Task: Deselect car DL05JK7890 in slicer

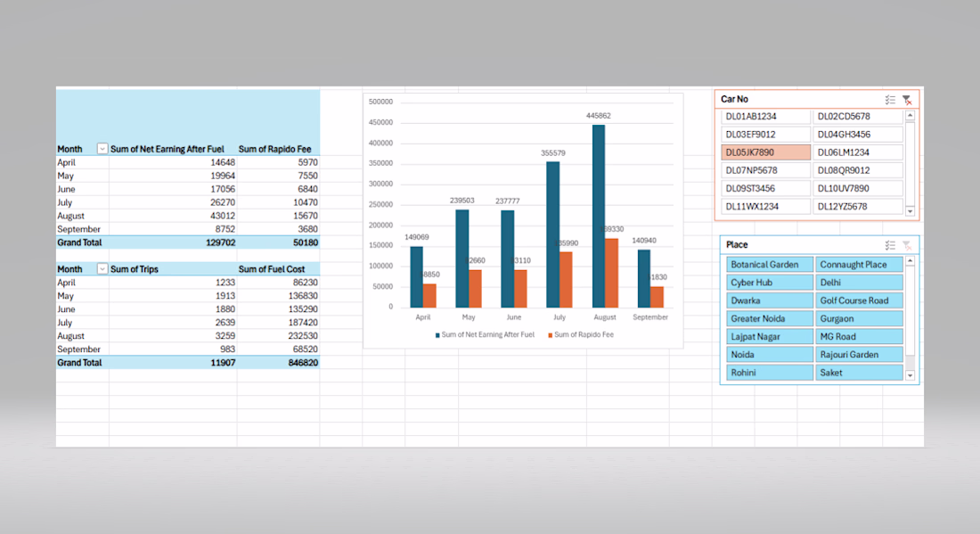Action: 765,152
